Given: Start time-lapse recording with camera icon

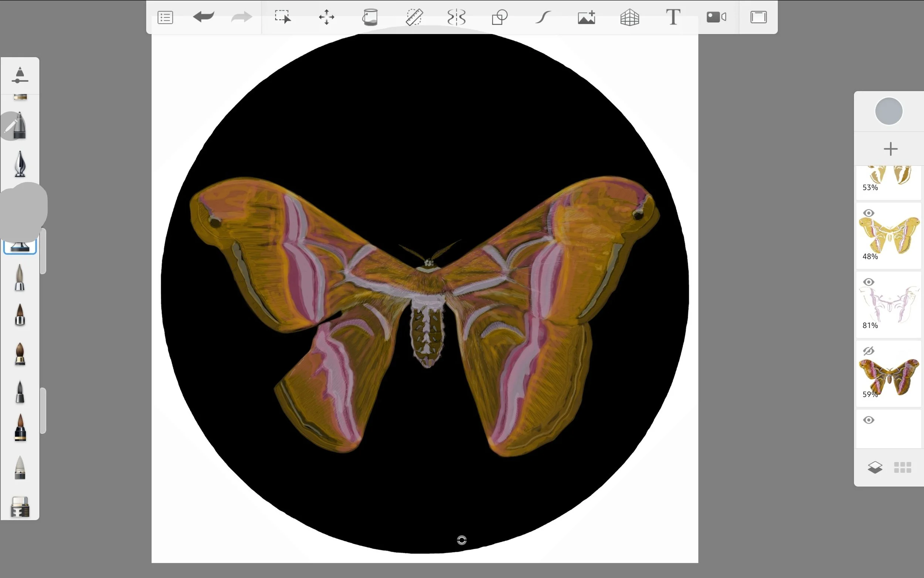Looking at the screenshot, I should pyautogui.click(x=716, y=17).
